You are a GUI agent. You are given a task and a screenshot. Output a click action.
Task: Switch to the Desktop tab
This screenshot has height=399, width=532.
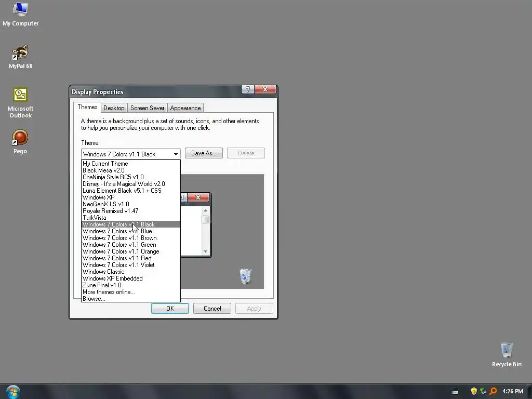[x=114, y=108]
